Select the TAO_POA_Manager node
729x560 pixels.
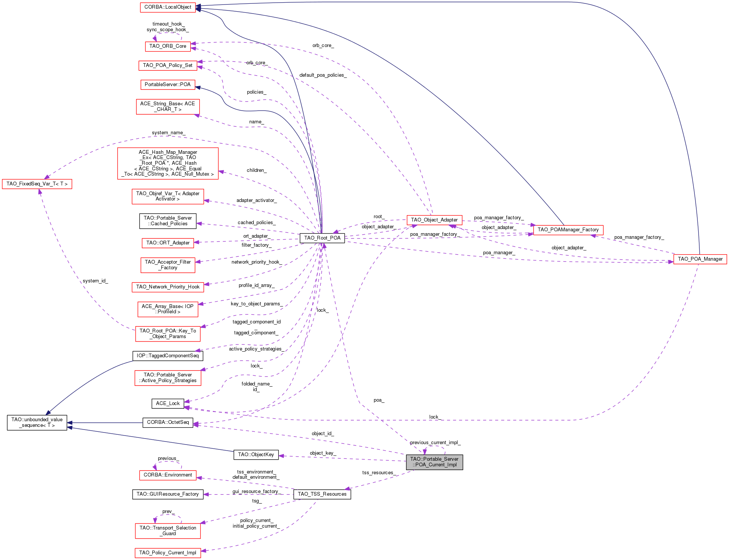pos(700,259)
